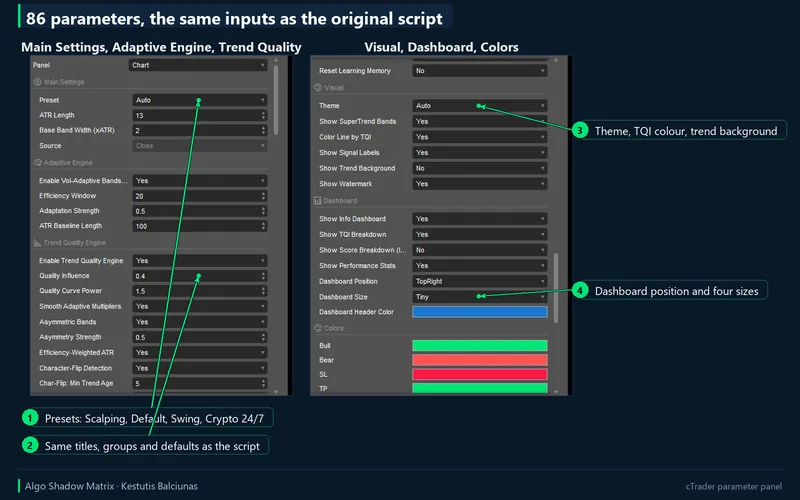Screen dimensions: 800x500
Task: Click the ATR Baseline Length stepper arrows
Action: tap(263, 226)
